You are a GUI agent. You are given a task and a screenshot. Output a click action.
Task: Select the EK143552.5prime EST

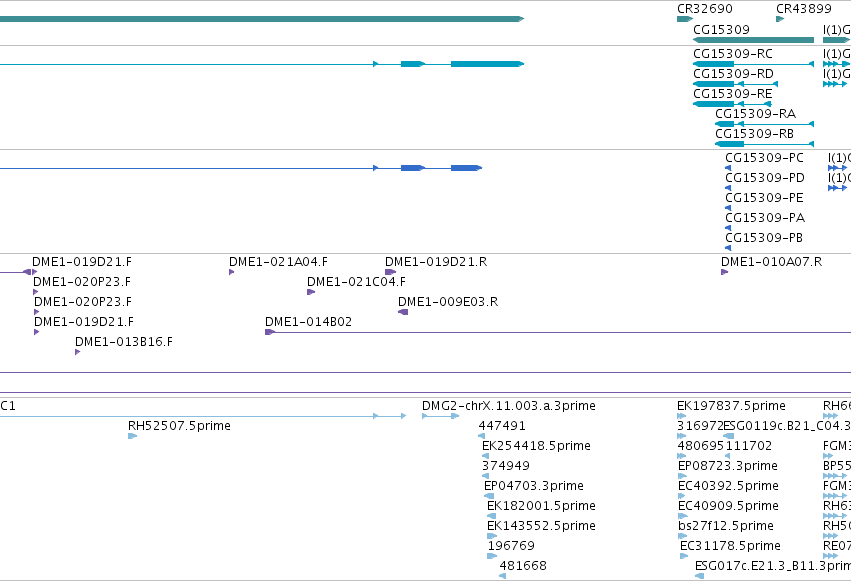(541, 526)
